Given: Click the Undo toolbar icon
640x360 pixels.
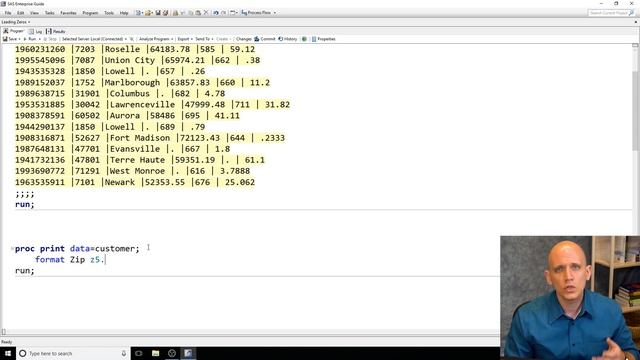Looking at the screenshot, I should (216, 13).
